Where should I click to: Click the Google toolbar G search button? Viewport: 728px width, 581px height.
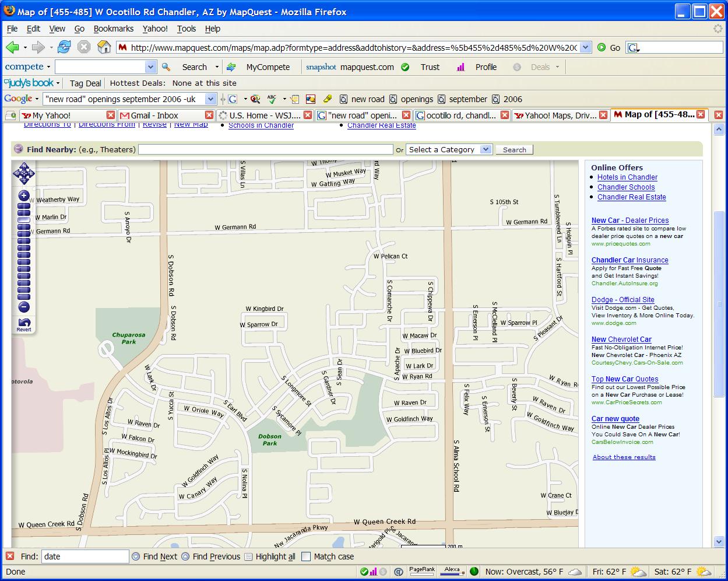233,99
